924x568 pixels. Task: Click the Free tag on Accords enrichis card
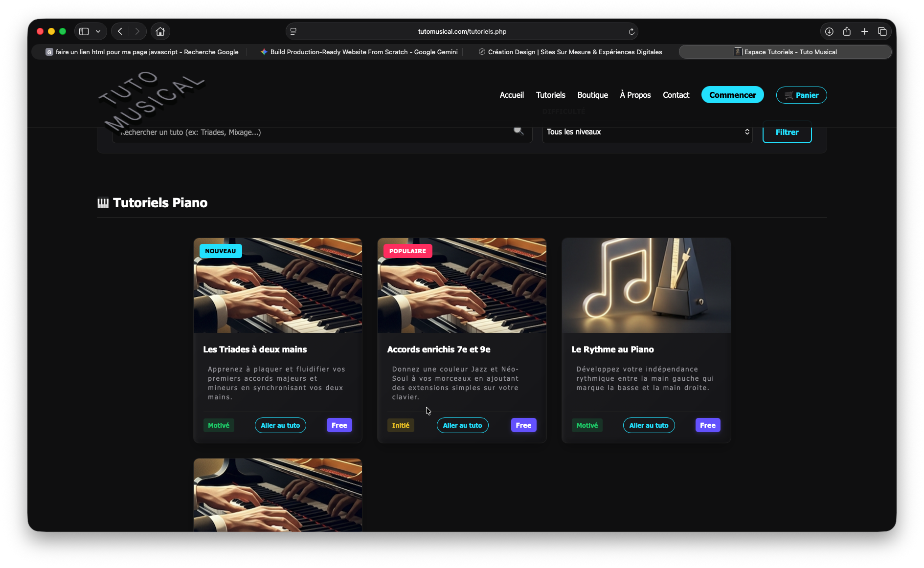pyautogui.click(x=523, y=425)
